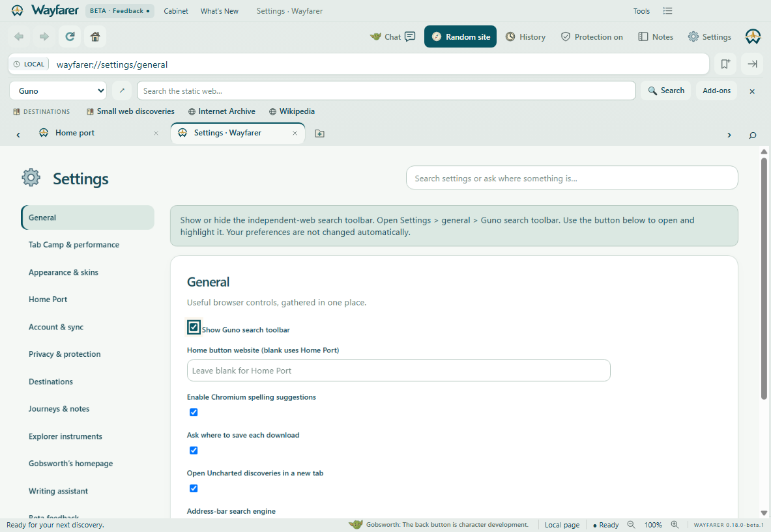Open the home page via house icon
Viewport: 771px width, 532px height.
point(95,36)
